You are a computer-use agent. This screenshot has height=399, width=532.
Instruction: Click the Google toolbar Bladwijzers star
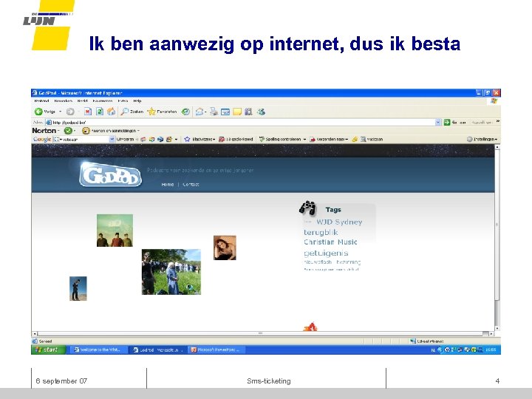187,139
